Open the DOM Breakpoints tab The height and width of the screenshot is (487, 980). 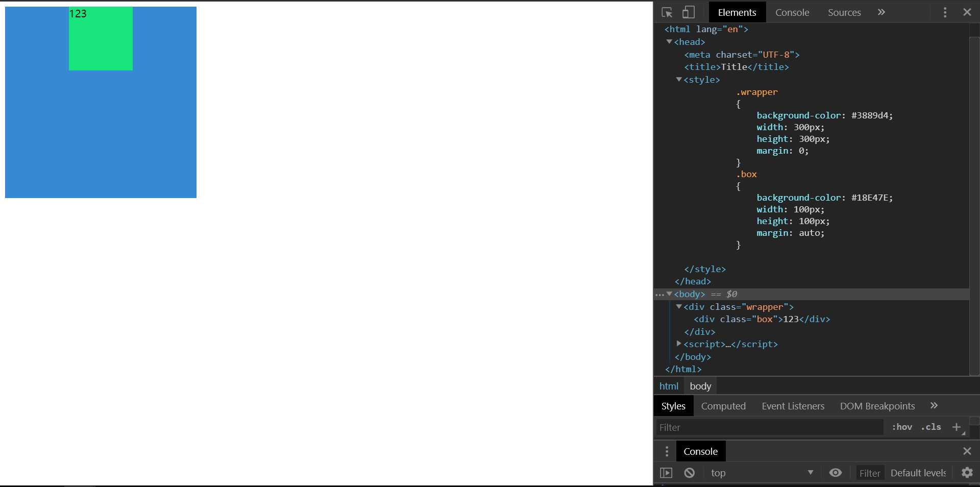(x=877, y=406)
